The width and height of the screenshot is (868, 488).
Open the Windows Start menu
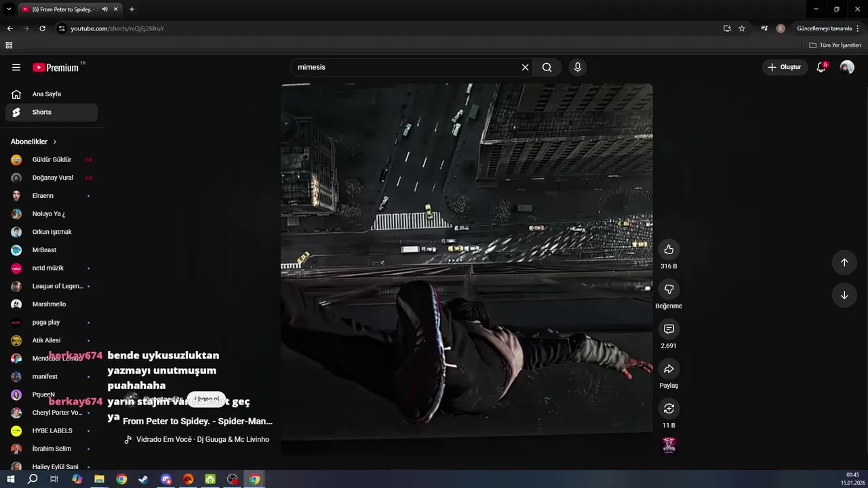[x=10, y=479]
